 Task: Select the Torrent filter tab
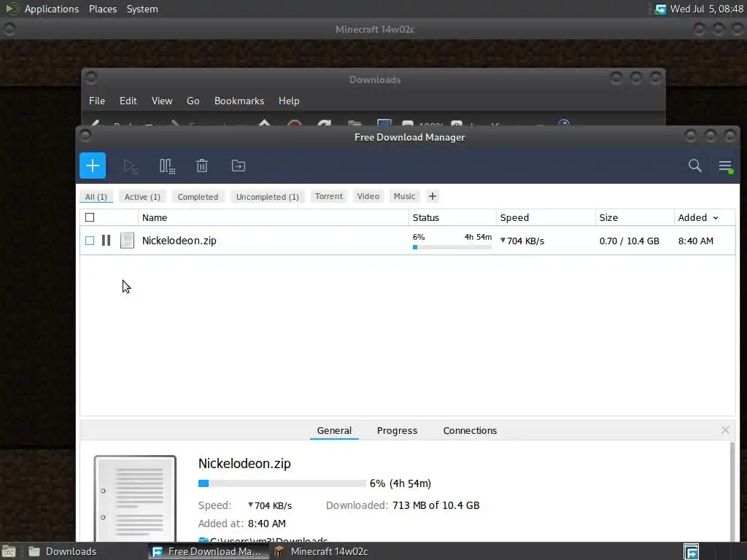click(329, 196)
